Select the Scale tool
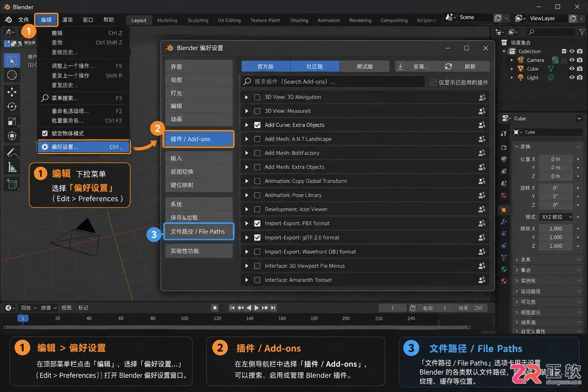The width and height of the screenshot is (588, 392). coord(12,121)
